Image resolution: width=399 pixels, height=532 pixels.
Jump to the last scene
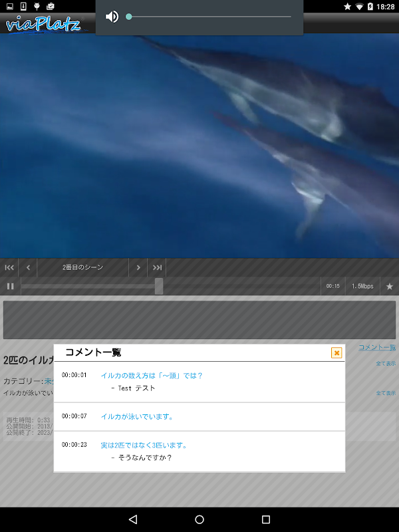coord(157,267)
